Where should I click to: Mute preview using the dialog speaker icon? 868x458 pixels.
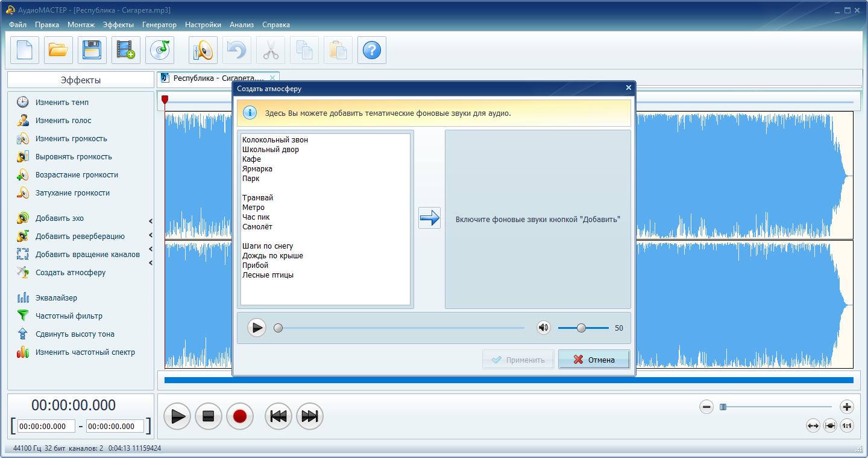[x=543, y=328]
